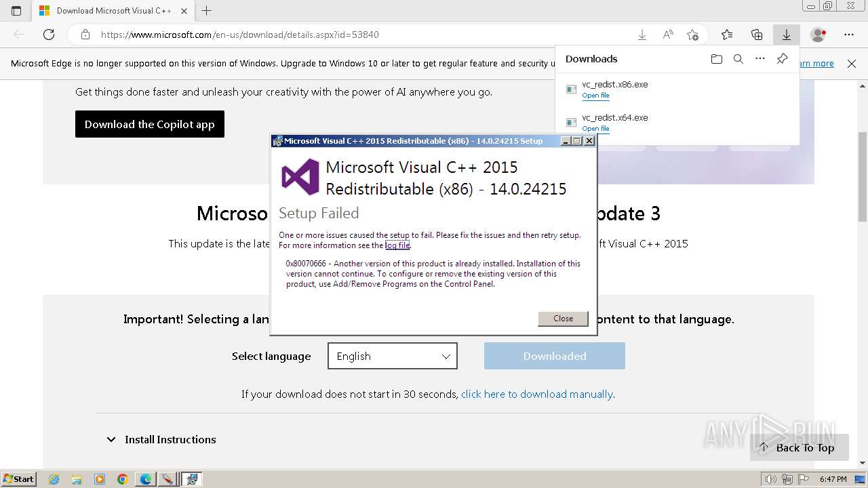
Task: Click the vc_redist.x64.exe file name
Action: tap(615, 117)
